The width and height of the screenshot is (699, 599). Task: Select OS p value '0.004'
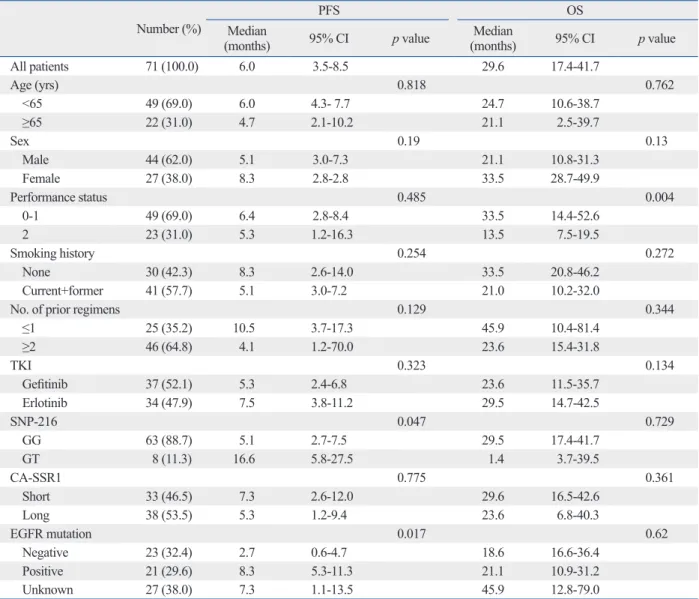click(659, 197)
